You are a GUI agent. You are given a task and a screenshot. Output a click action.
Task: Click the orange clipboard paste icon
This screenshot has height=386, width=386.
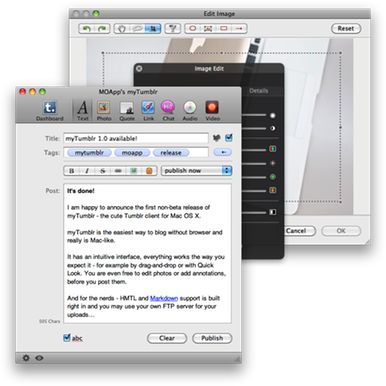(149, 171)
